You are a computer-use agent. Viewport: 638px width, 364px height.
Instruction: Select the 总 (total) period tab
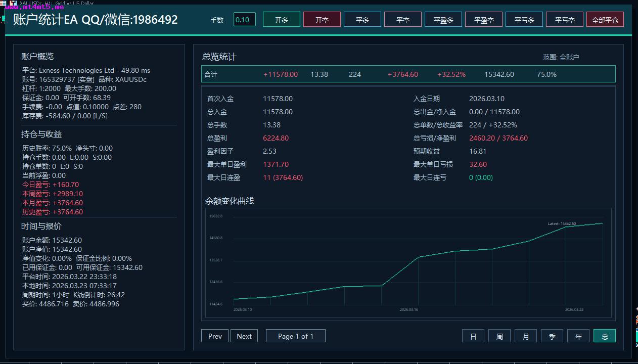click(x=605, y=336)
